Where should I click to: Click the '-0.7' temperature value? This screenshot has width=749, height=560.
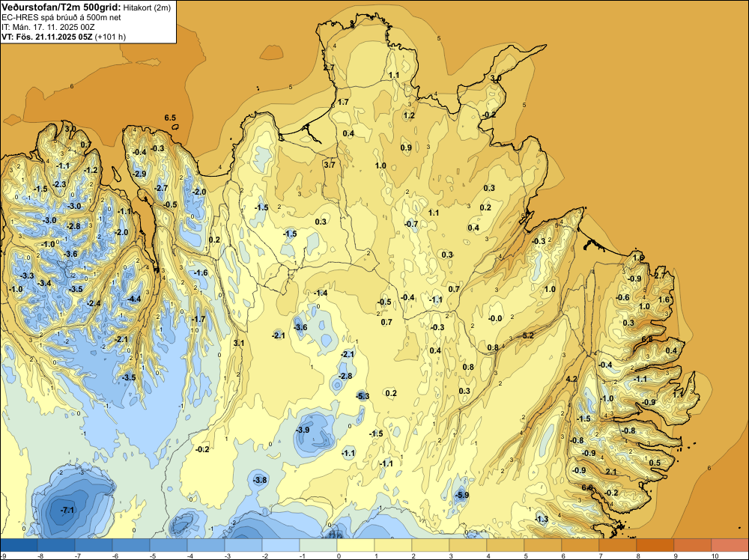pos(410,224)
